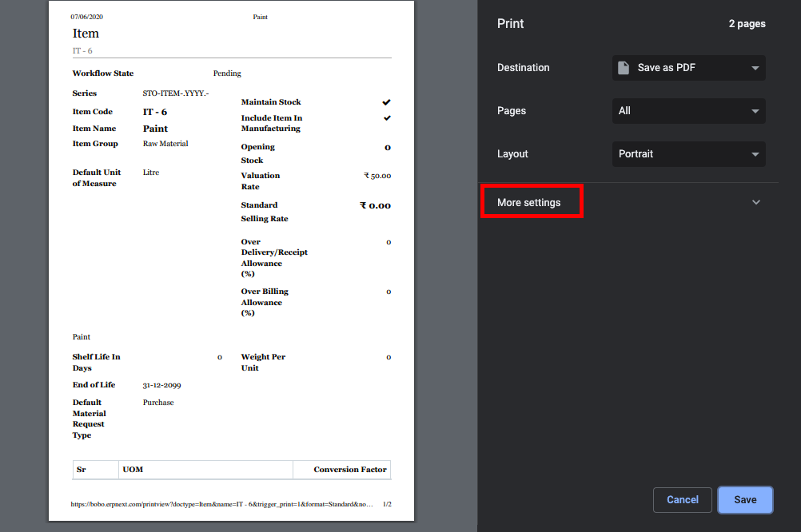Click the 'Item' heading in the preview
This screenshot has height=532, width=801.
(86, 34)
